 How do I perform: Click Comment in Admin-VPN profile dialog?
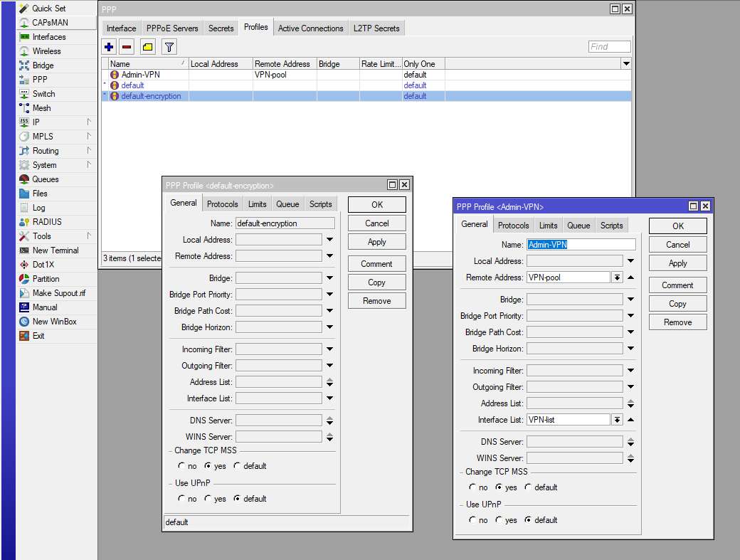click(677, 285)
